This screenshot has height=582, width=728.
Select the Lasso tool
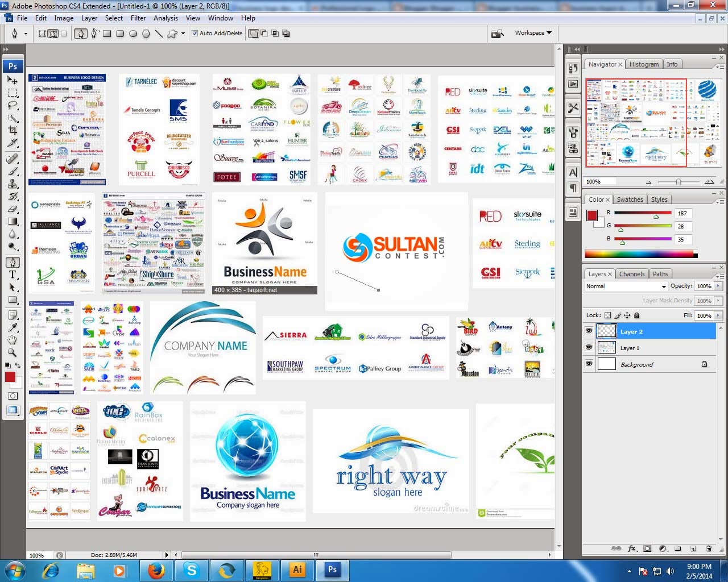tap(13, 103)
